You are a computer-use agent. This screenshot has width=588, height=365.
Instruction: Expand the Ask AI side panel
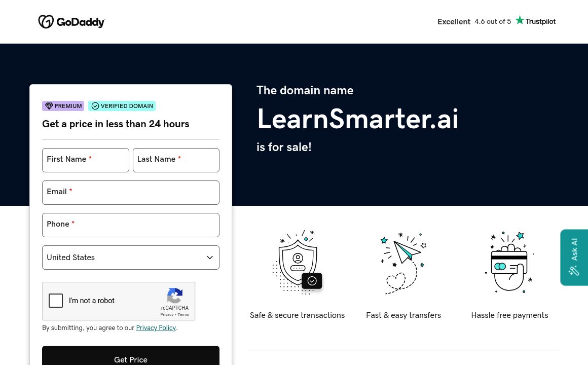pyautogui.click(x=574, y=257)
